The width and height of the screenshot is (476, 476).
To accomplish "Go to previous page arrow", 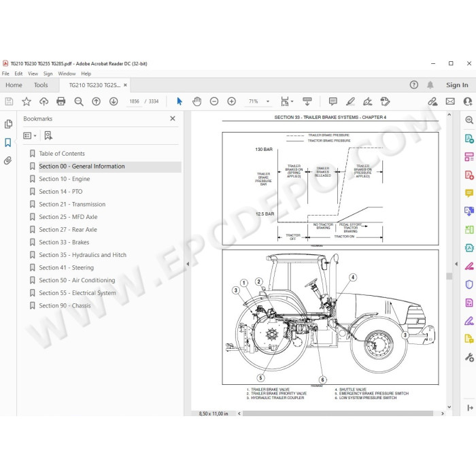I will (x=97, y=101).
